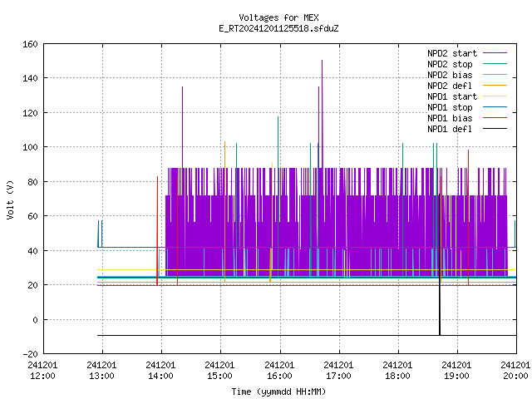This screenshot has width=532, height=399.
Task: Select the NPD1 defl legend label
Action: pyautogui.click(x=450, y=129)
